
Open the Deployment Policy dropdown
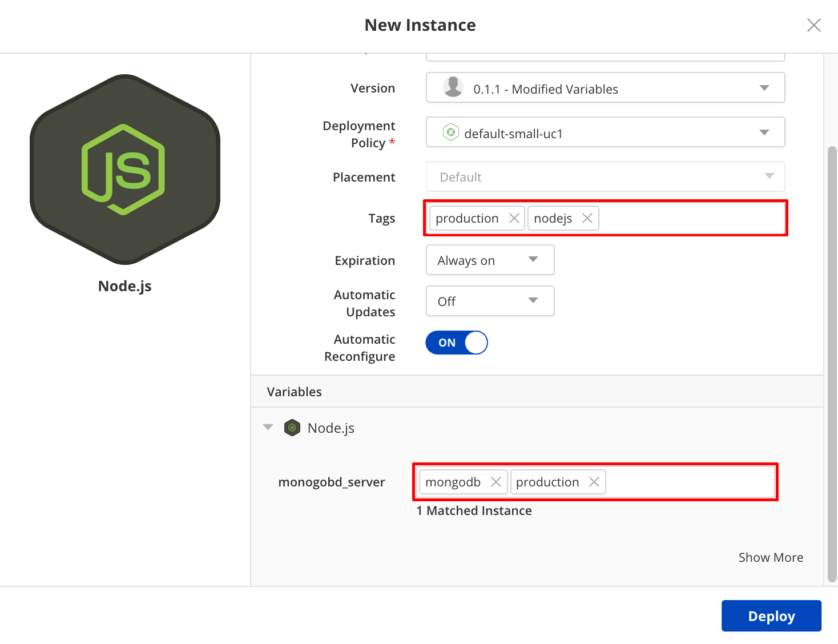click(x=605, y=132)
